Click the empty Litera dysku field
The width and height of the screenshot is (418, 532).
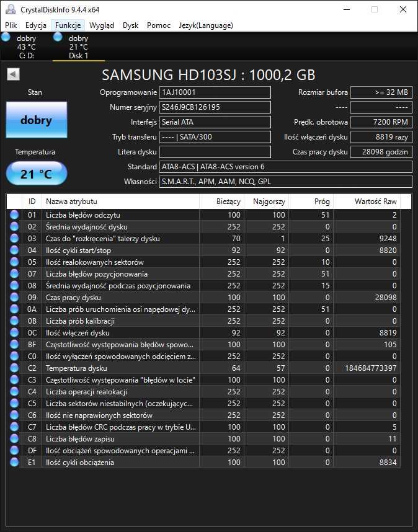click(x=215, y=152)
